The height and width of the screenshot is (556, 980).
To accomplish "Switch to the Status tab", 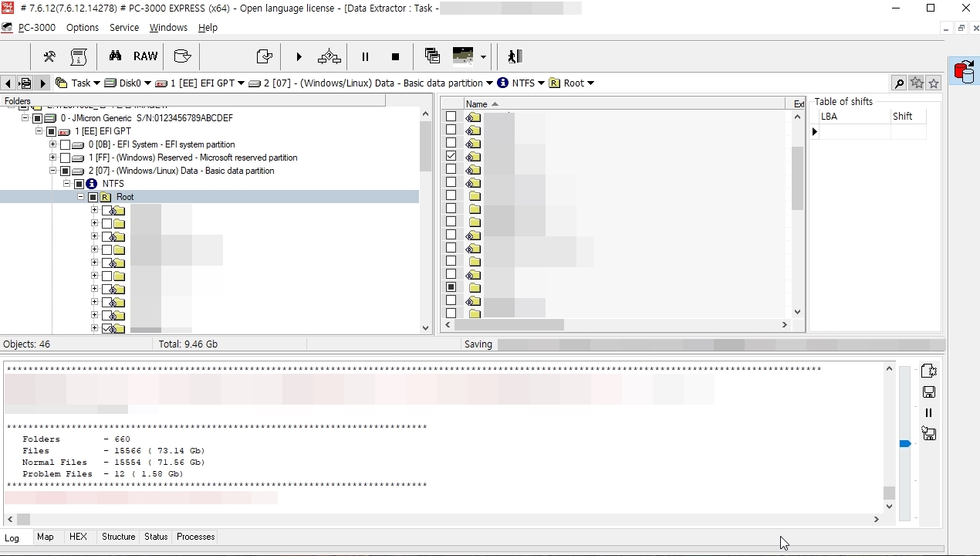I will coord(156,537).
